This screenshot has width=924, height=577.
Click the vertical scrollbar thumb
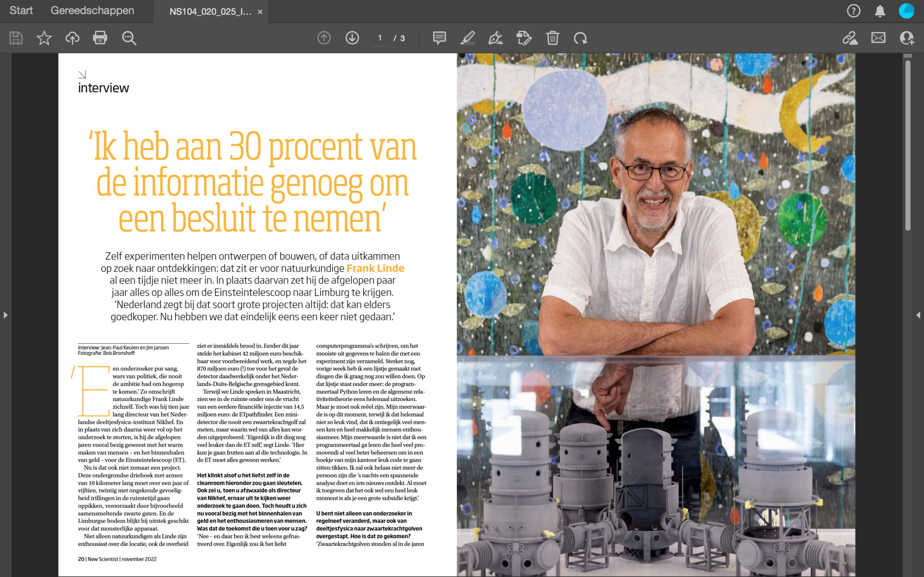(x=908, y=145)
